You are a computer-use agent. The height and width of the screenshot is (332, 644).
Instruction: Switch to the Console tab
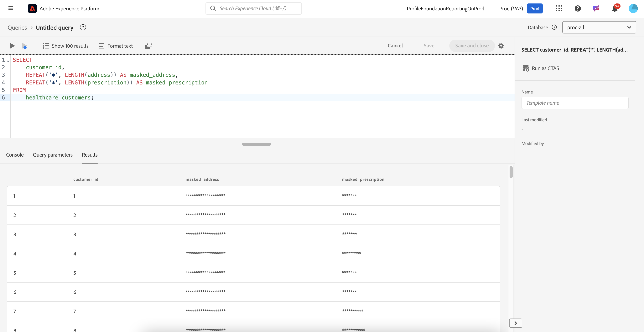[x=15, y=155]
